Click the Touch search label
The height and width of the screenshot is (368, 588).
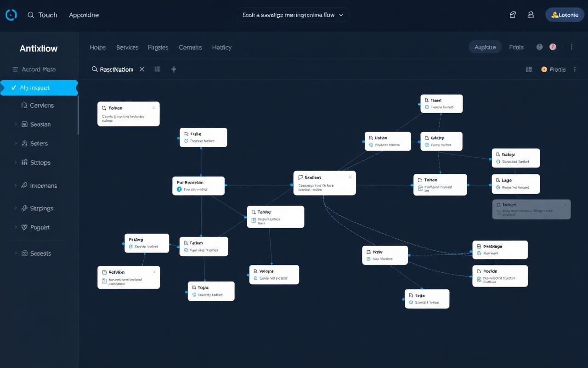tap(48, 15)
